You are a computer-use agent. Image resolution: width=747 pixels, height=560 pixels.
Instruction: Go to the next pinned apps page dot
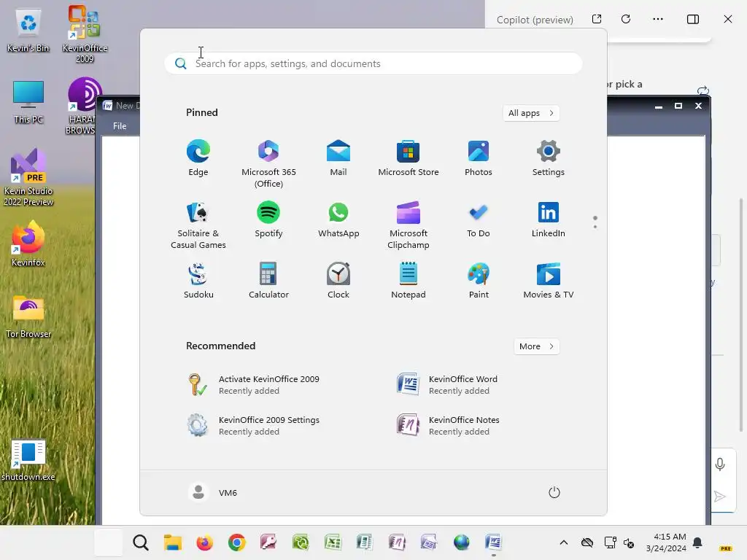point(595,227)
